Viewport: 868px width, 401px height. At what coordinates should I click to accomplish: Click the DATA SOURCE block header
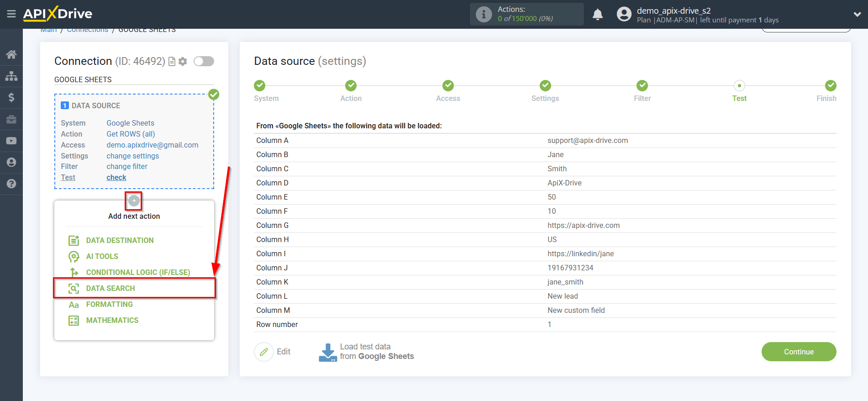[x=90, y=106]
